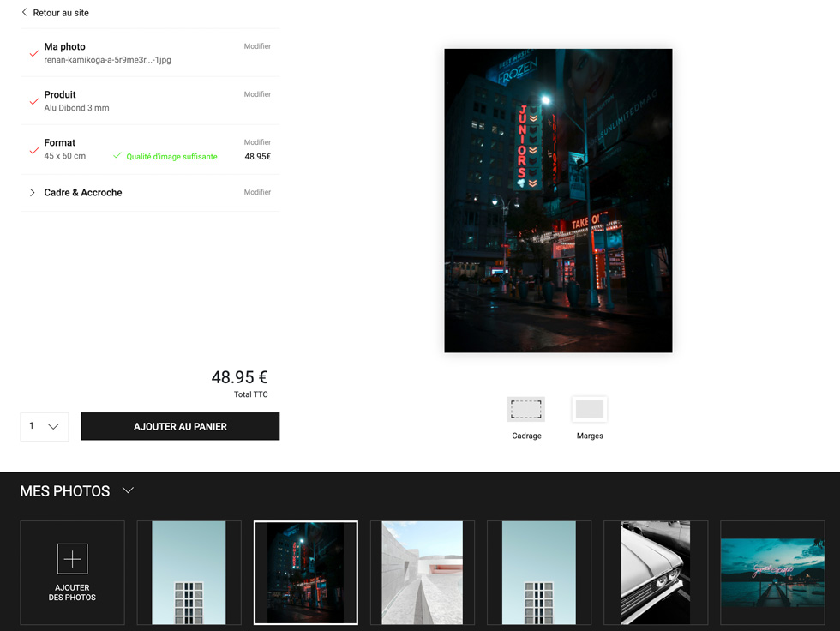Click the back arrow next to Retour au site
Image resolution: width=840 pixels, height=631 pixels.
tap(24, 12)
